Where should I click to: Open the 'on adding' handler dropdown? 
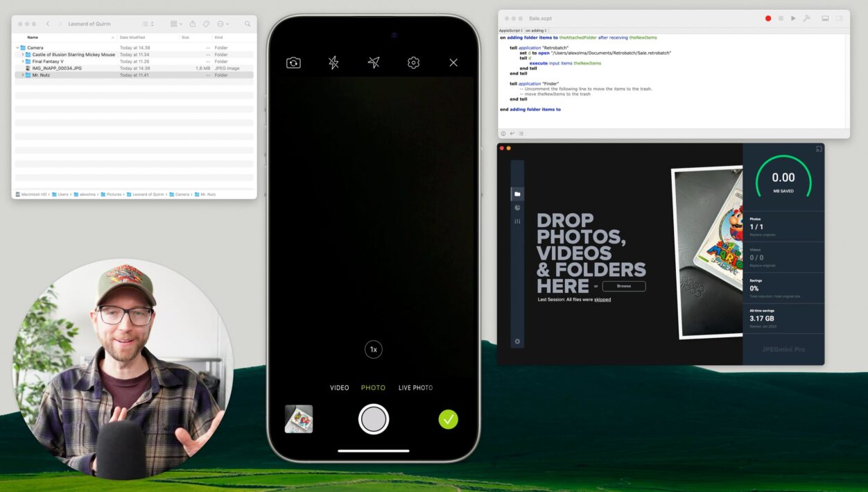pos(536,31)
